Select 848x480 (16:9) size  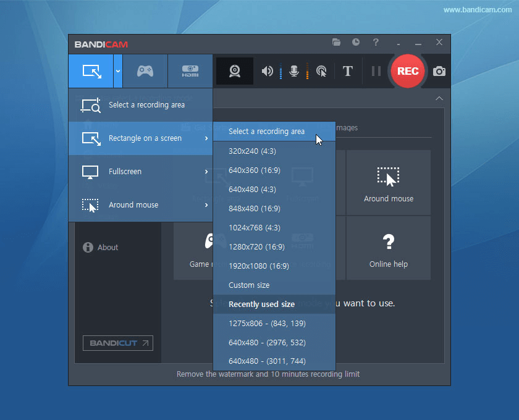[274, 209]
